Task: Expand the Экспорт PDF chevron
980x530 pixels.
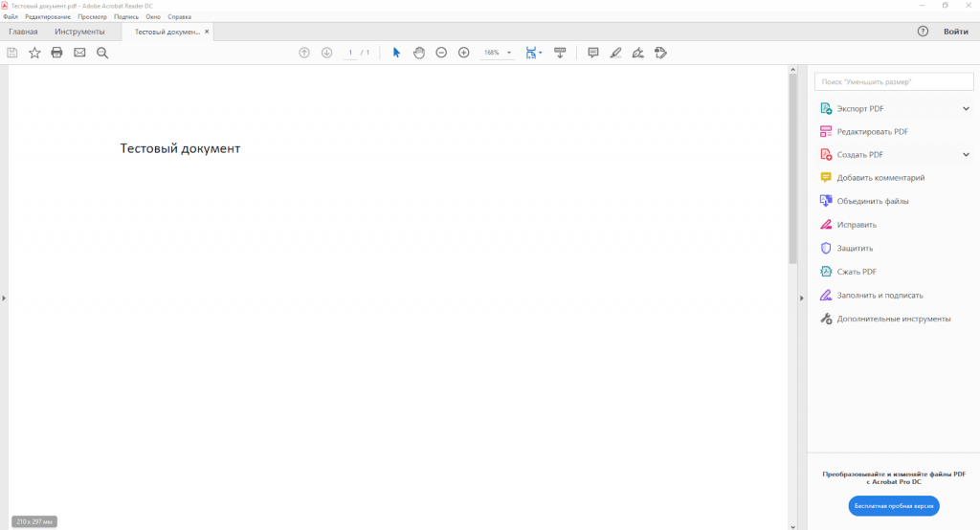Action: tap(966, 109)
